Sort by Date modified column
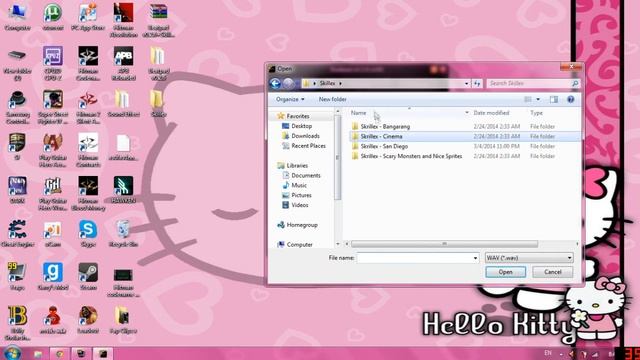The width and height of the screenshot is (640, 360). 491,113
